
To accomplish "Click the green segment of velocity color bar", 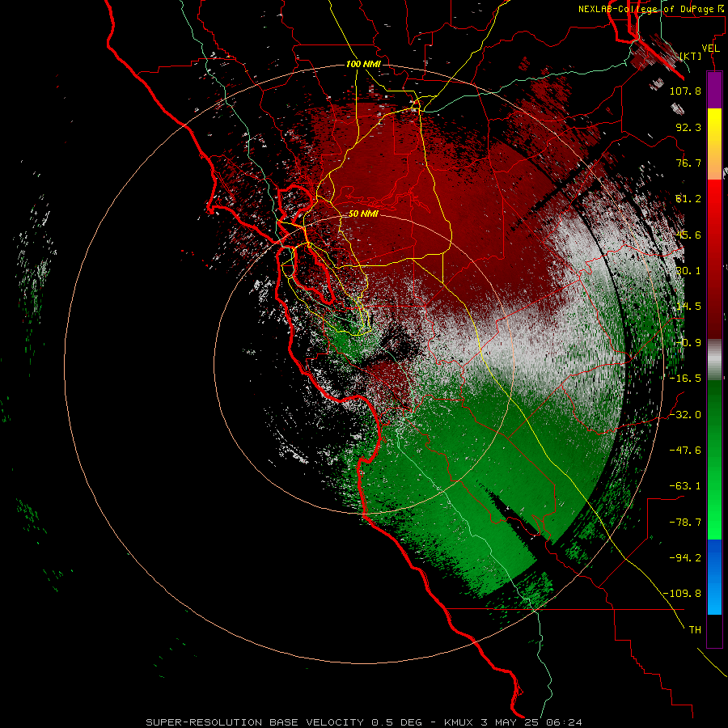I will click(714, 459).
